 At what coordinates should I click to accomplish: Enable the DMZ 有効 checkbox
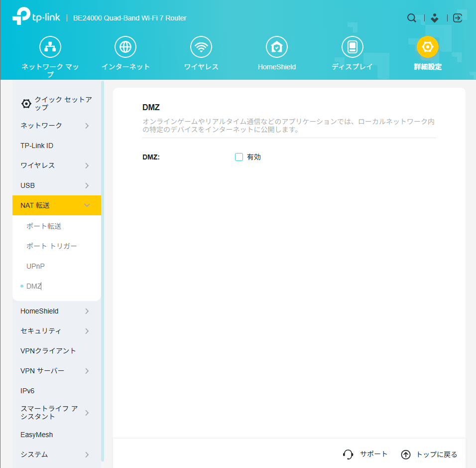coord(239,157)
